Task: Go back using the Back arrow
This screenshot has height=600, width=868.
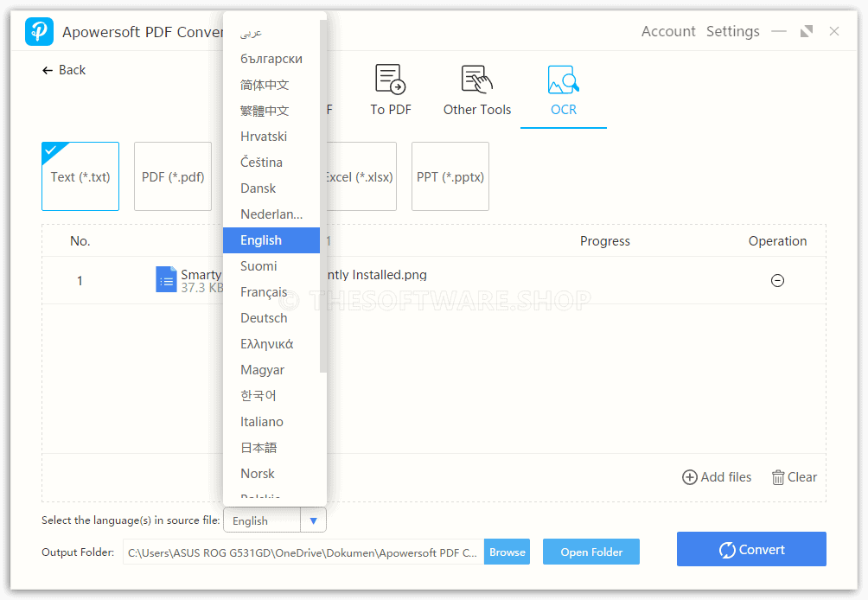Action: point(64,70)
